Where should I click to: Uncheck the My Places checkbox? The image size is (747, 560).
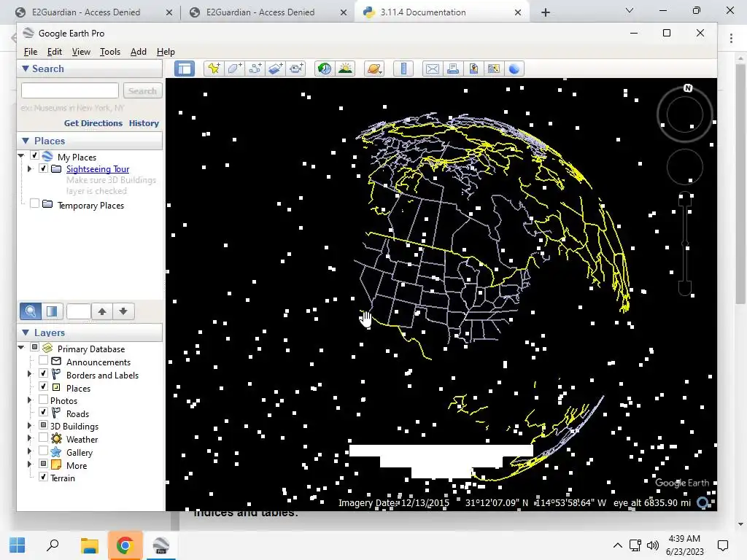34,156
